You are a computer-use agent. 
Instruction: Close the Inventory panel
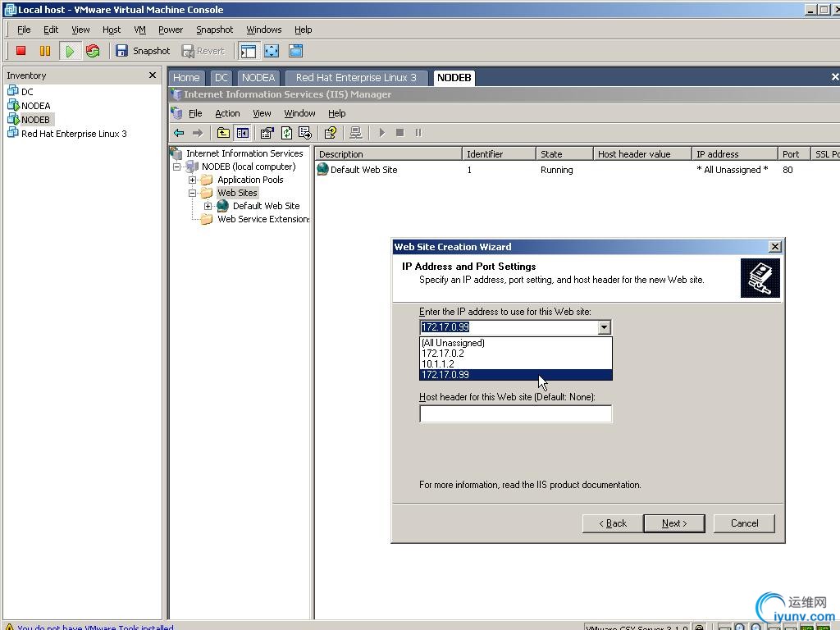[152, 75]
